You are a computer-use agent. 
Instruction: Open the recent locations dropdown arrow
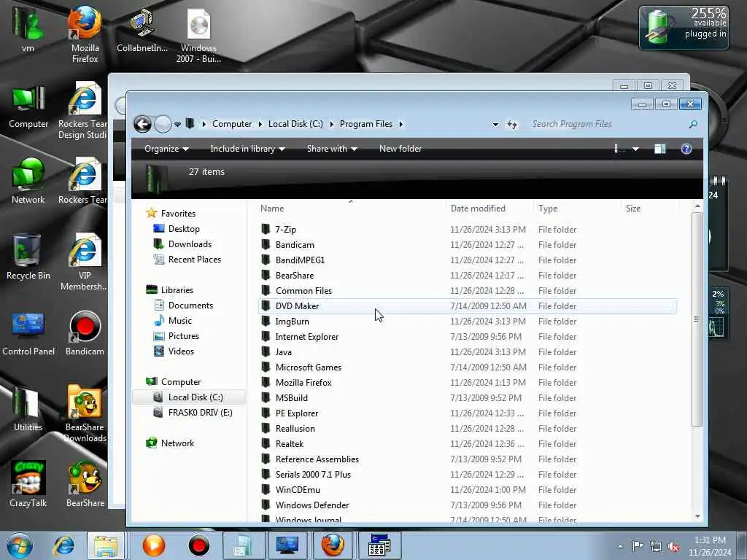(177, 124)
